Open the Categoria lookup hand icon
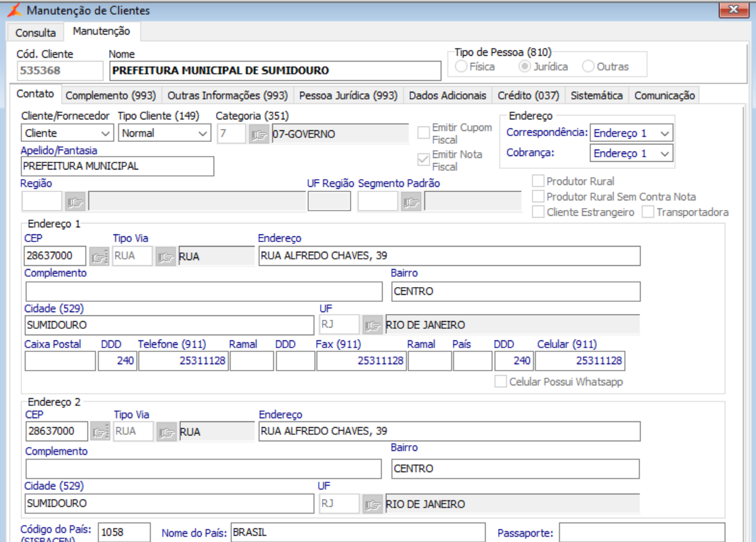 coord(259,134)
